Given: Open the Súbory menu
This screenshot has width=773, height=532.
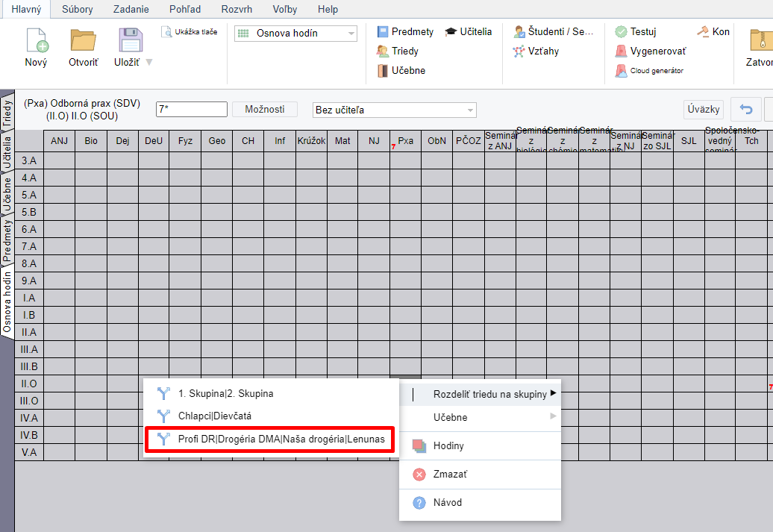Looking at the screenshot, I should point(78,10).
